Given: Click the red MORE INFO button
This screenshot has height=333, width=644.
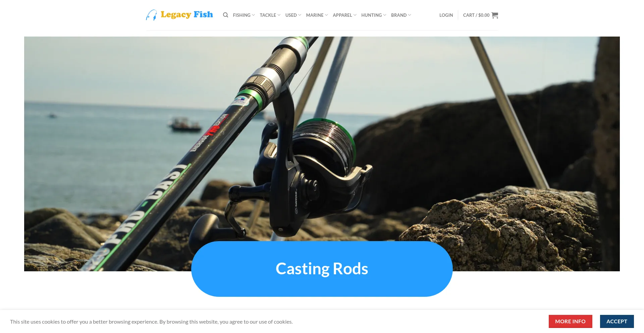Looking at the screenshot, I should click(x=570, y=321).
